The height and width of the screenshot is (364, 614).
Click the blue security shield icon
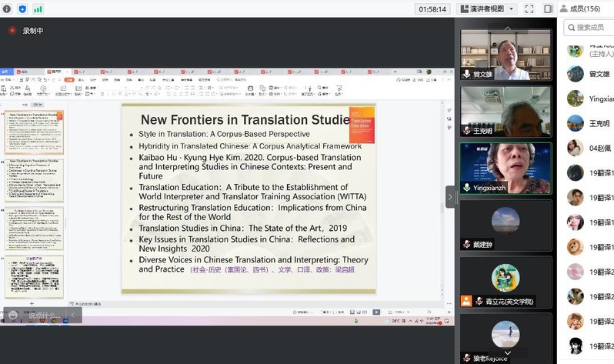pos(22,8)
